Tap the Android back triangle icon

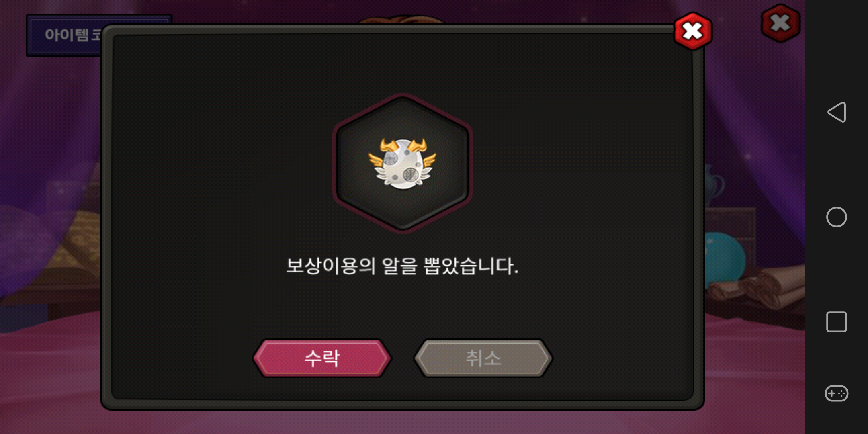(x=837, y=112)
